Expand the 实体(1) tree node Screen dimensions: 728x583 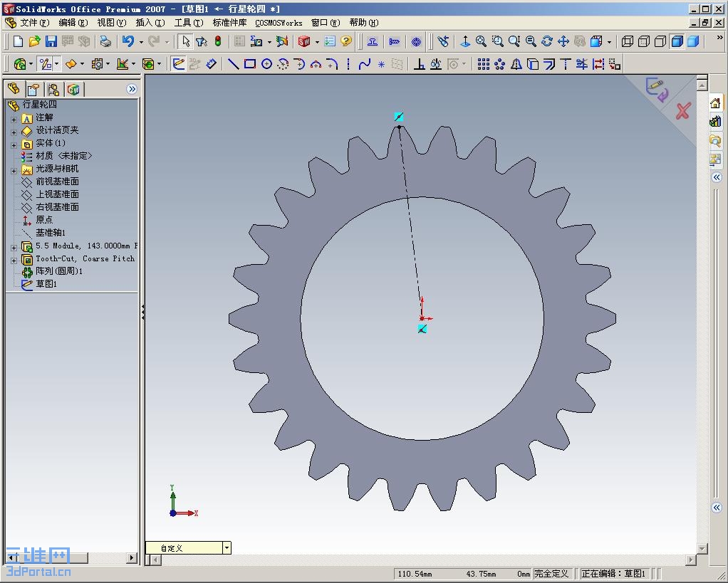pos(14,145)
